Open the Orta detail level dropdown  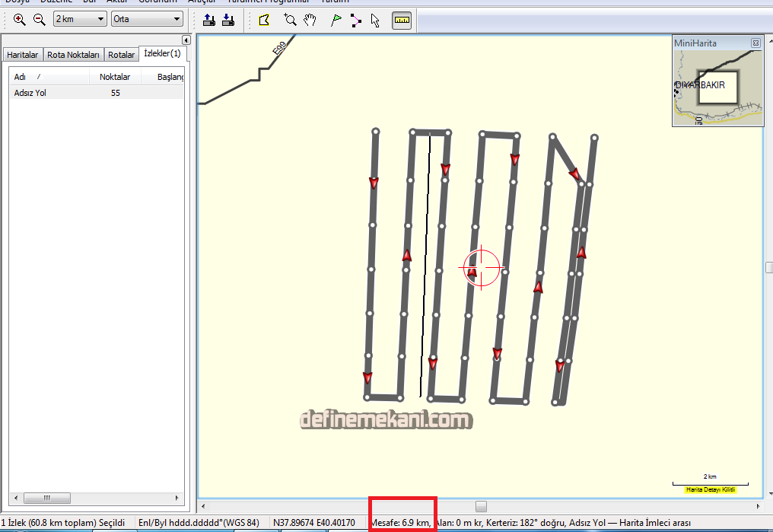(147, 19)
